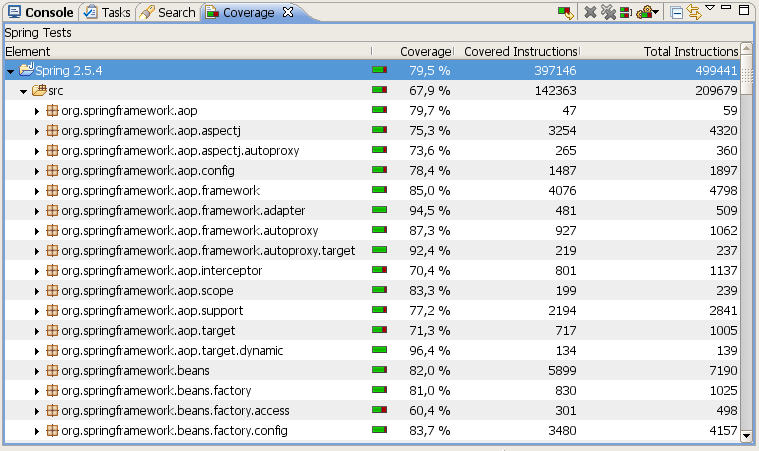Expand org.springframework.aop.config package
This screenshot has width=759, height=451.
coord(37,171)
